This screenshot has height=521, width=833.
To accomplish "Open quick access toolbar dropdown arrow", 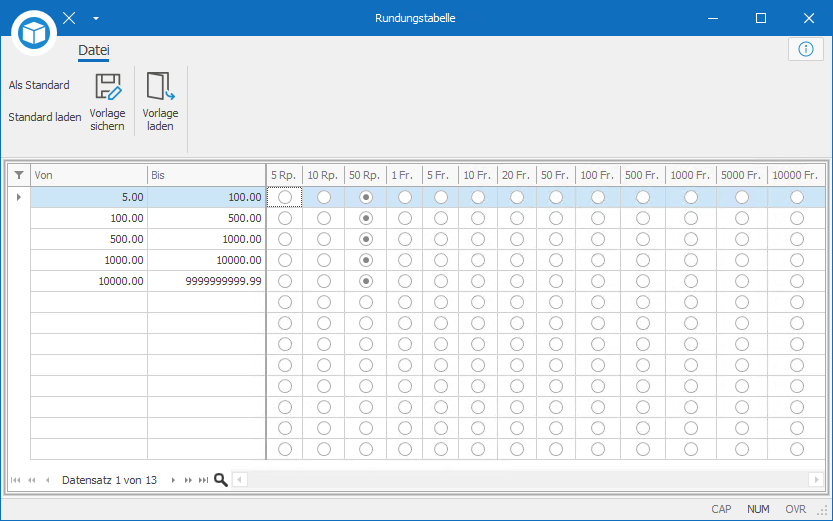I will coord(96,18).
